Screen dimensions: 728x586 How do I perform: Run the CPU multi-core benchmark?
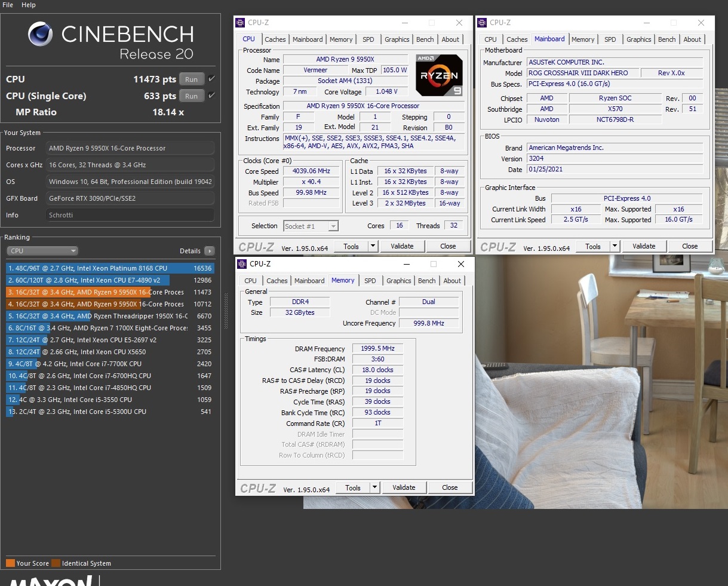(x=192, y=79)
